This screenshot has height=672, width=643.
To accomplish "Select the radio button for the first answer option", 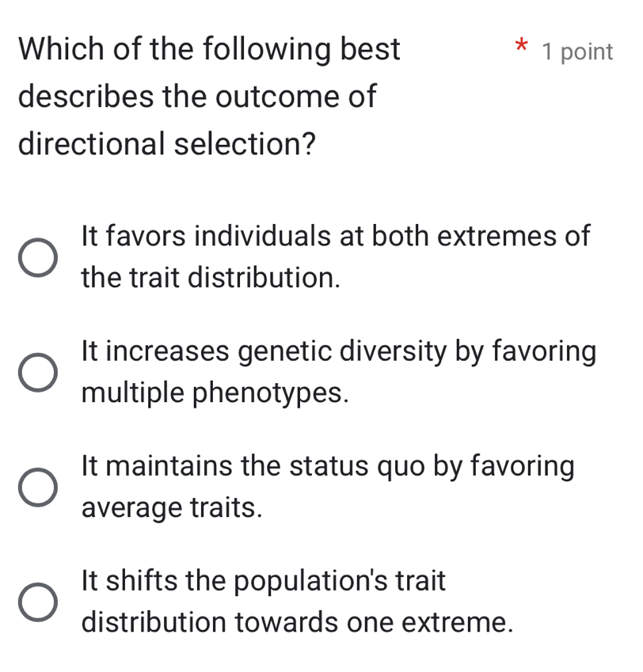I will (x=38, y=256).
